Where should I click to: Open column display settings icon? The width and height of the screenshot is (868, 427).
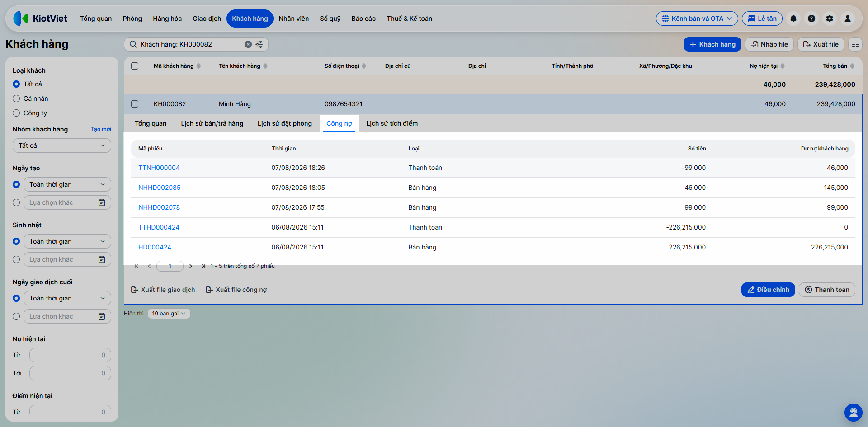click(x=855, y=44)
